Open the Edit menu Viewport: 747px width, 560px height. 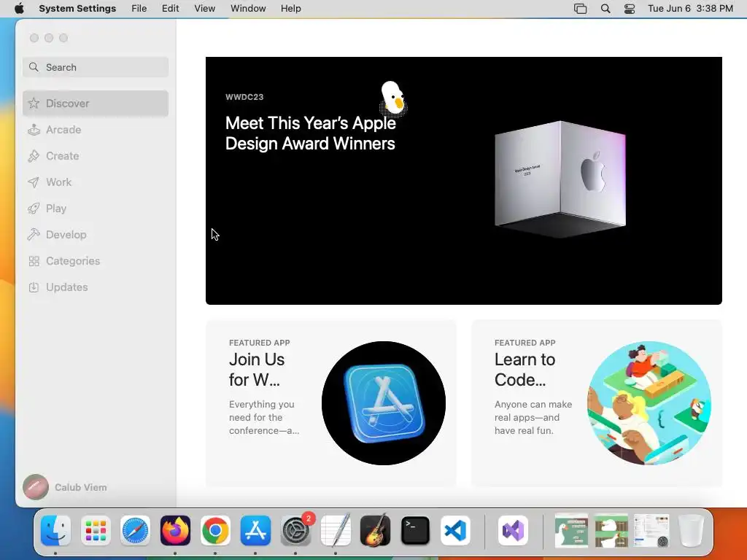pyautogui.click(x=170, y=9)
